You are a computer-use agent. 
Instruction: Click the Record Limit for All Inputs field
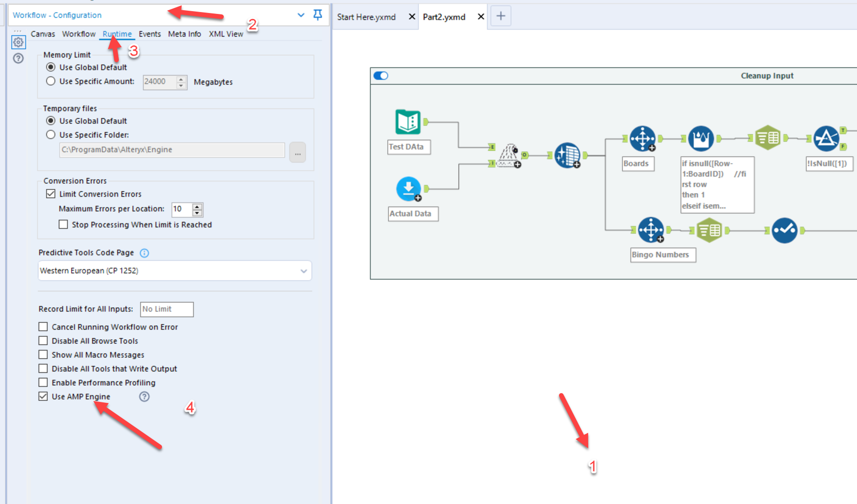(166, 309)
